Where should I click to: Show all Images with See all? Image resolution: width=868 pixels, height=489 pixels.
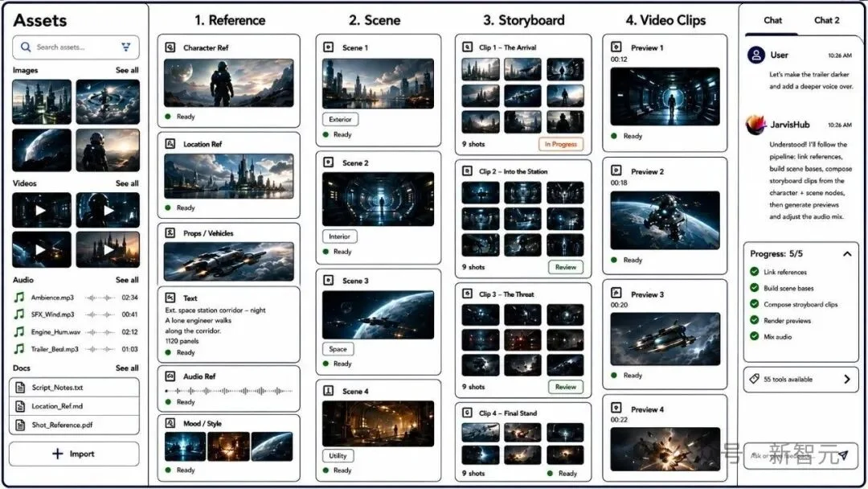127,70
